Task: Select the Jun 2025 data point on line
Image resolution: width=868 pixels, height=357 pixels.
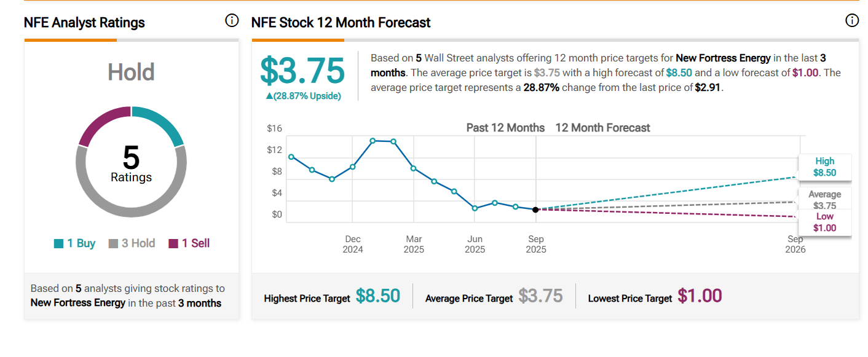Action: 475,208
